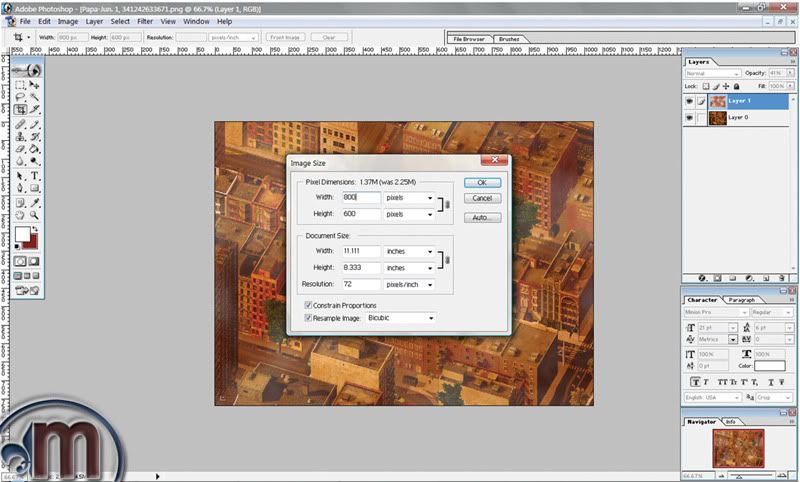The width and height of the screenshot is (800, 482).
Task: Click the OK button in Image Size
Action: coord(481,183)
